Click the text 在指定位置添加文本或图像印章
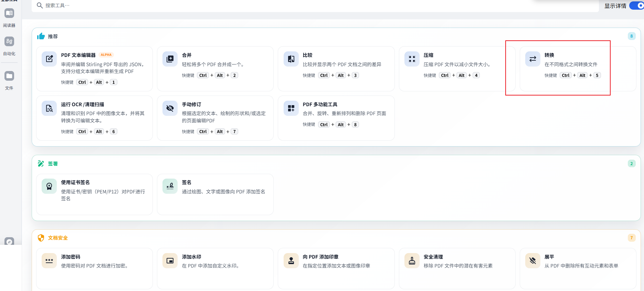 337,266
